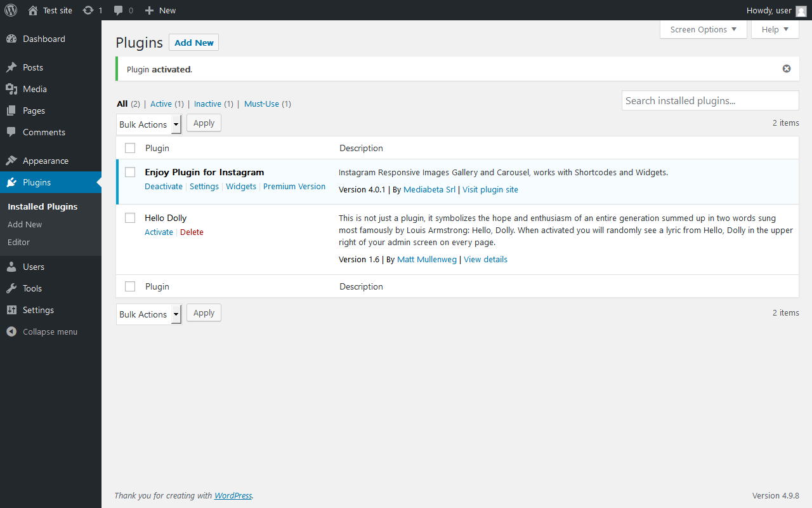Viewport: 812px width, 508px height.
Task: Filter plugins by Inactive
Action: (207, 104)
